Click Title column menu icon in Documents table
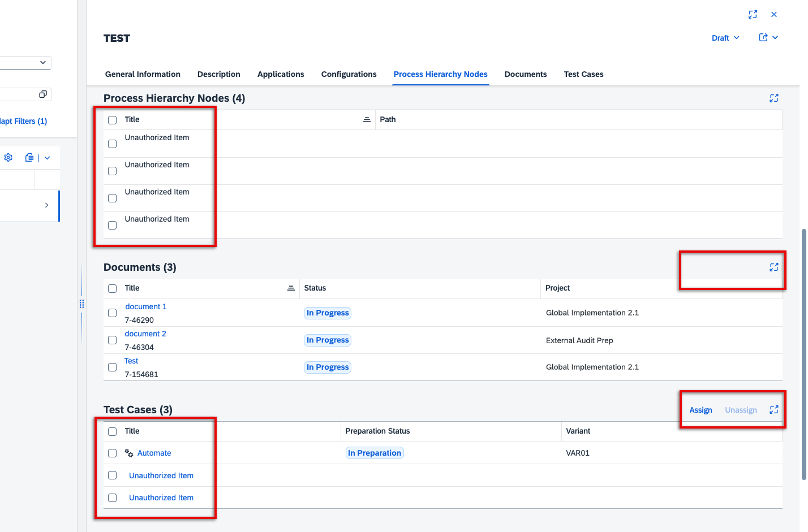808x532 pixels. (291, 288)
